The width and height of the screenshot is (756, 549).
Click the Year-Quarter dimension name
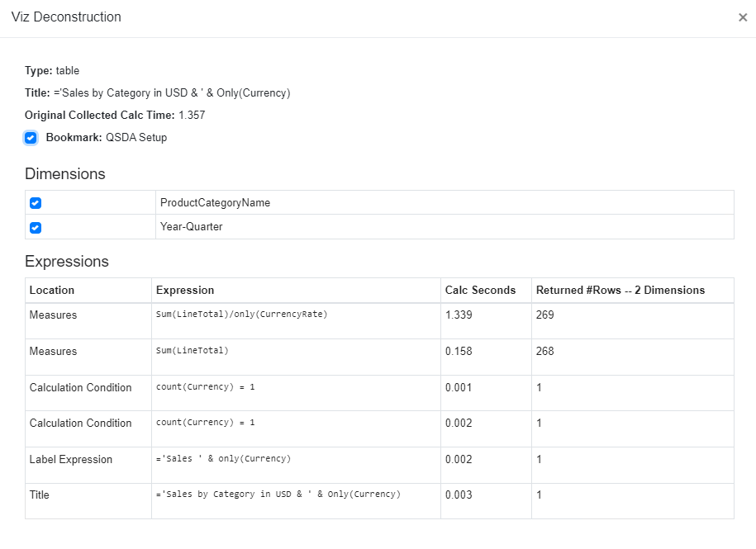pyautogui.click(x=191, y=227)
